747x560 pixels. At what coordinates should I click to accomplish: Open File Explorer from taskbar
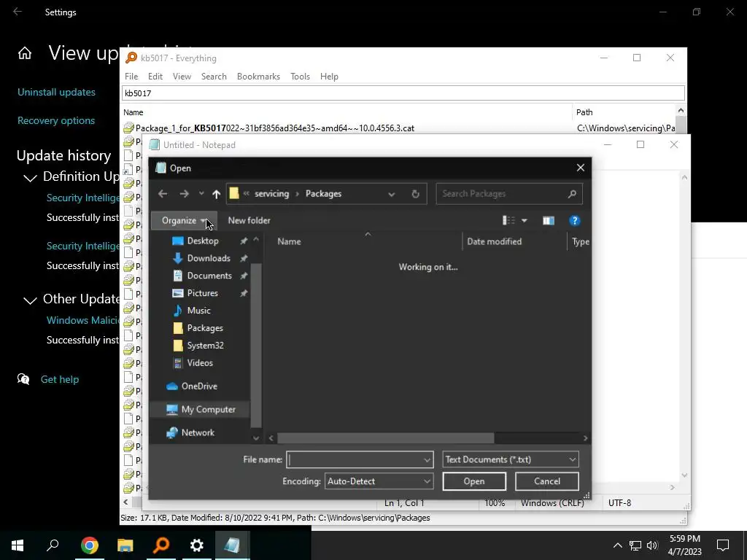[125, 545]
